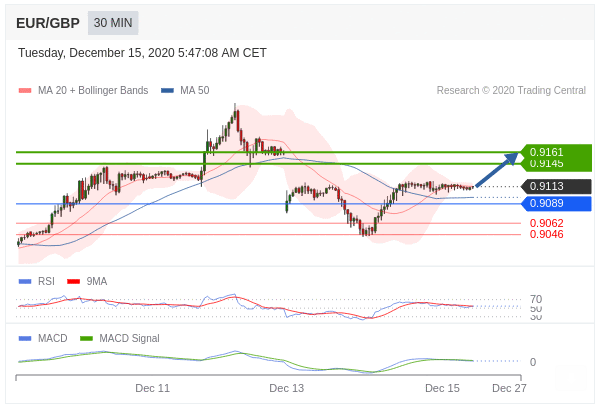Screen dimensions: 600x408
Task: Click the MACD zero level label
Action: [x=533, y=362]
